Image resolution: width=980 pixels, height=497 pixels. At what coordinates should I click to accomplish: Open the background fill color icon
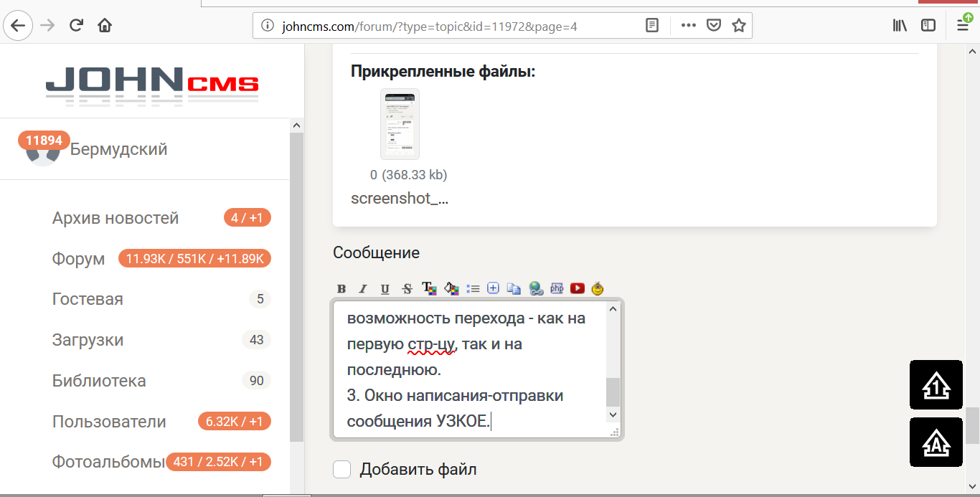pos(451,288)
